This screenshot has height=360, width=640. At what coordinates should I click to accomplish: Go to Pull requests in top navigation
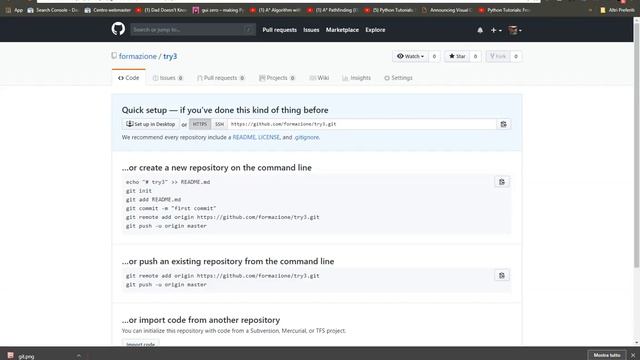[280, 30]
